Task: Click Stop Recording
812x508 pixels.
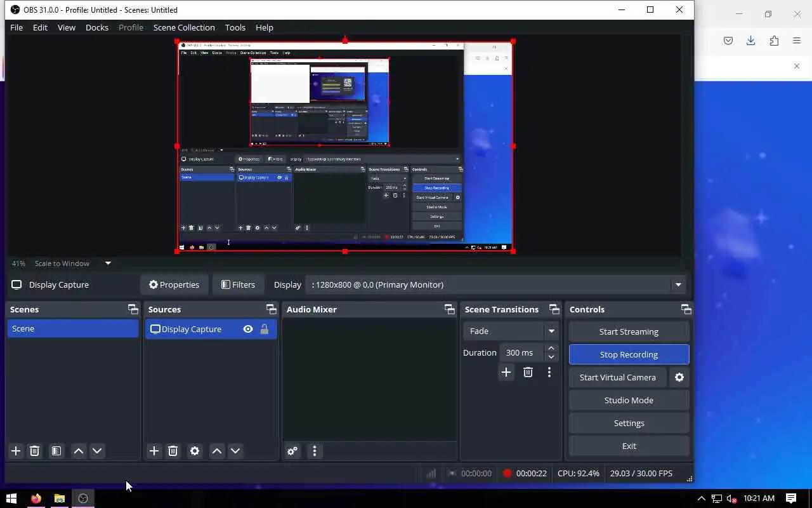Action: pos(629,354)
